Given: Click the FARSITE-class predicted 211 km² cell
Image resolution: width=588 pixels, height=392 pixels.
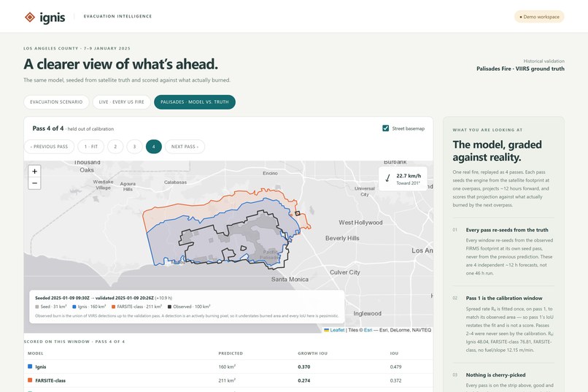Looking at the screenshot, I should [227, 380].
